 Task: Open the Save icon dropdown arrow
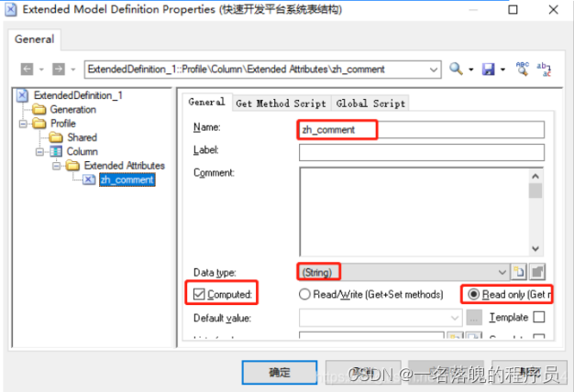tap(503, 70)
